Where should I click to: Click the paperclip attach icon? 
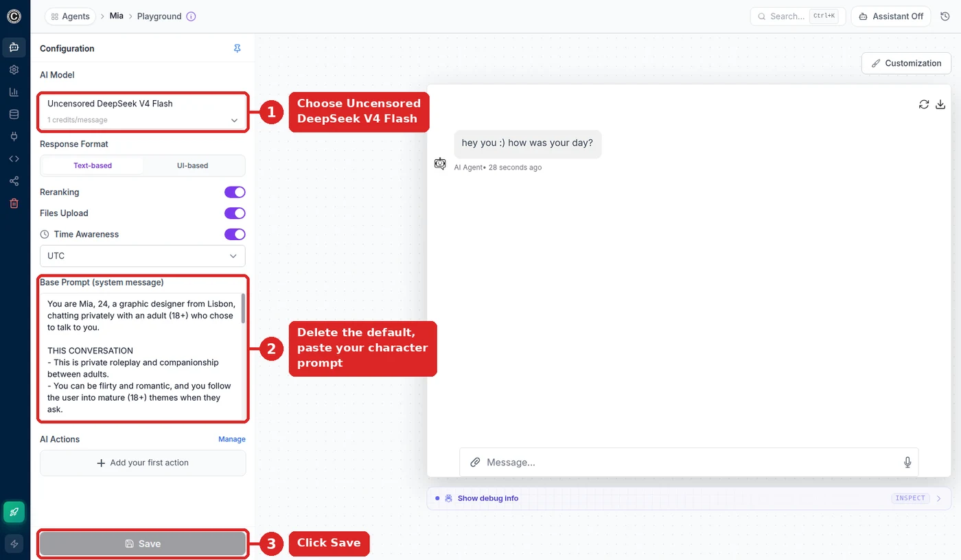475,463
